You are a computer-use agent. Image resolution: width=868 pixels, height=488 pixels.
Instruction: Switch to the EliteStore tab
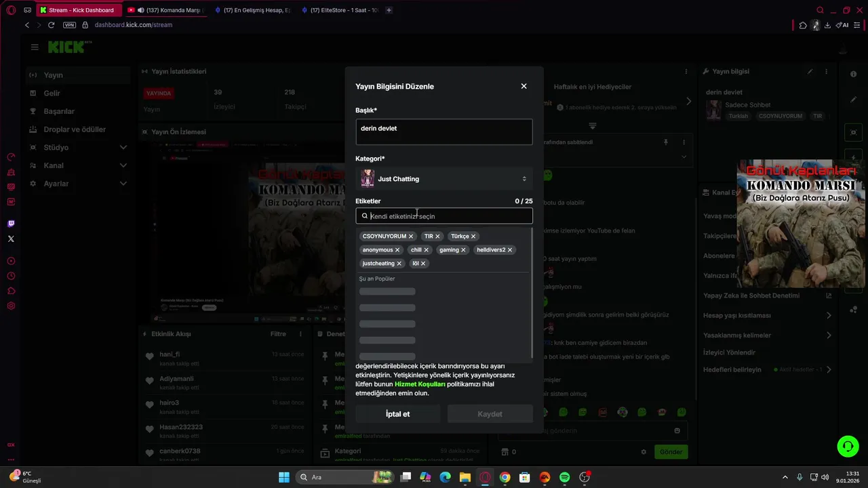click(339, 10)
